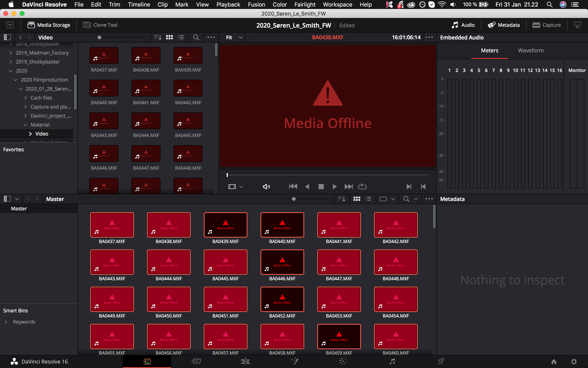Toggle media pool bin list sidebar
The image size is (588, 368).
pyautogui.click(x=7, y=199)
